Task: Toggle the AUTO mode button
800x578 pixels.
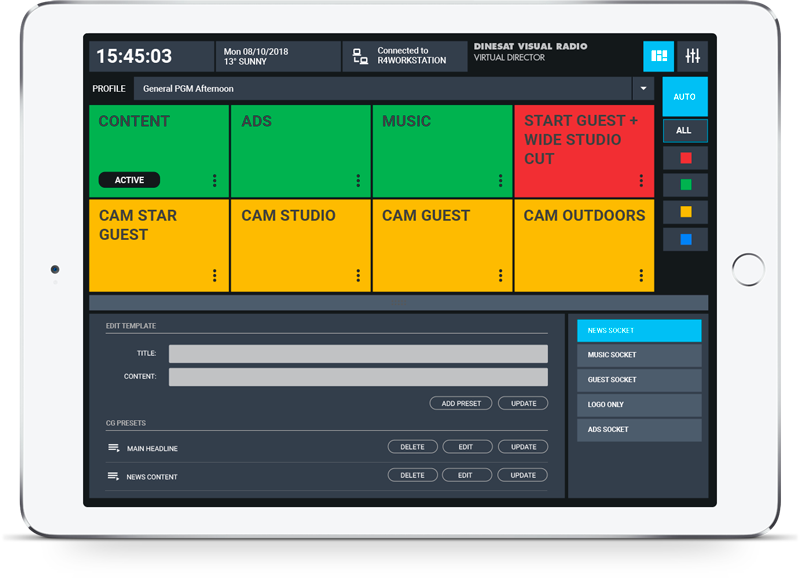Action: (684, 97)
